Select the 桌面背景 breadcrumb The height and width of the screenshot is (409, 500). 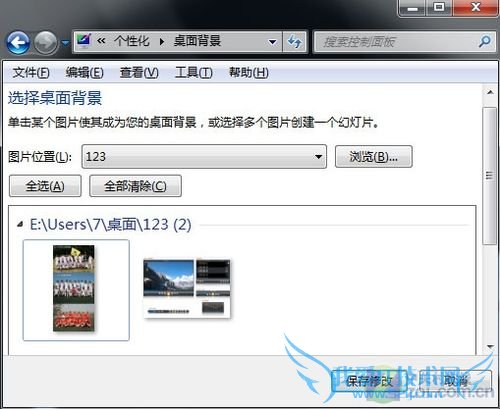tap(197, 41)
